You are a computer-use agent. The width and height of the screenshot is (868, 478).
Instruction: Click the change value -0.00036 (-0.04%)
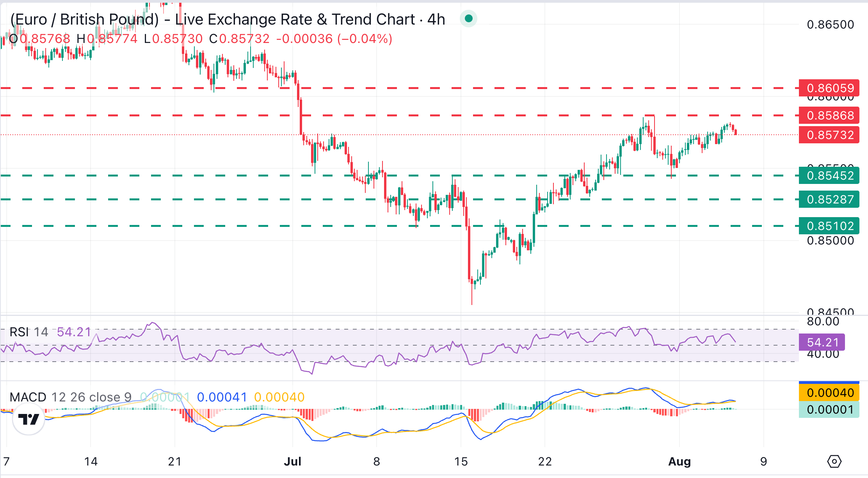click(x=334, y=39)
